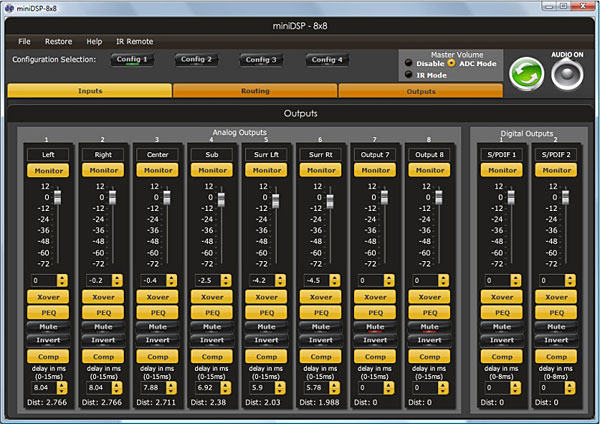Invert the Surr Rt channel
Viewport: 600px width, 424px height.
321,340
